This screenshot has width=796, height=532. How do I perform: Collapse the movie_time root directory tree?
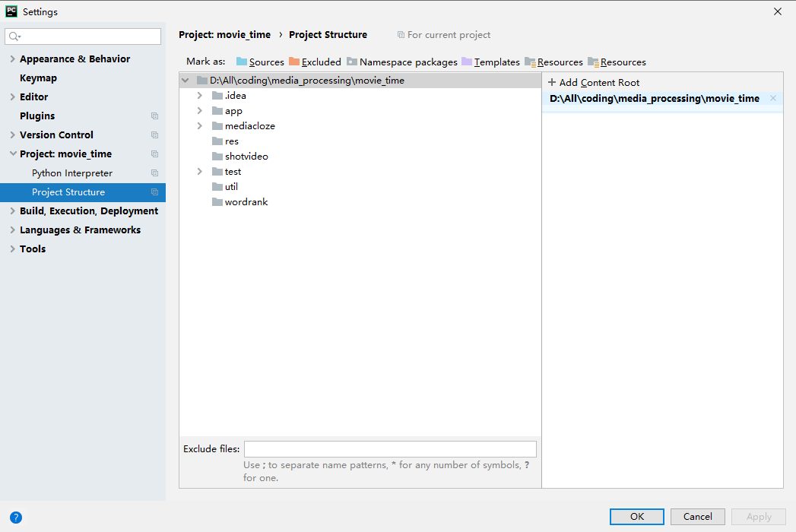tap(186, 81)
